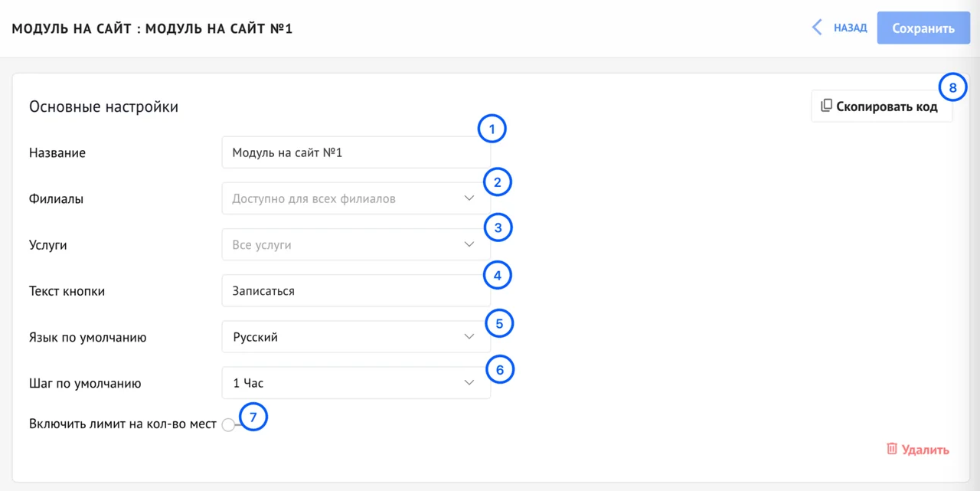
Task: Click the copy icon beside Скопировать код
Action: [826, 106]
